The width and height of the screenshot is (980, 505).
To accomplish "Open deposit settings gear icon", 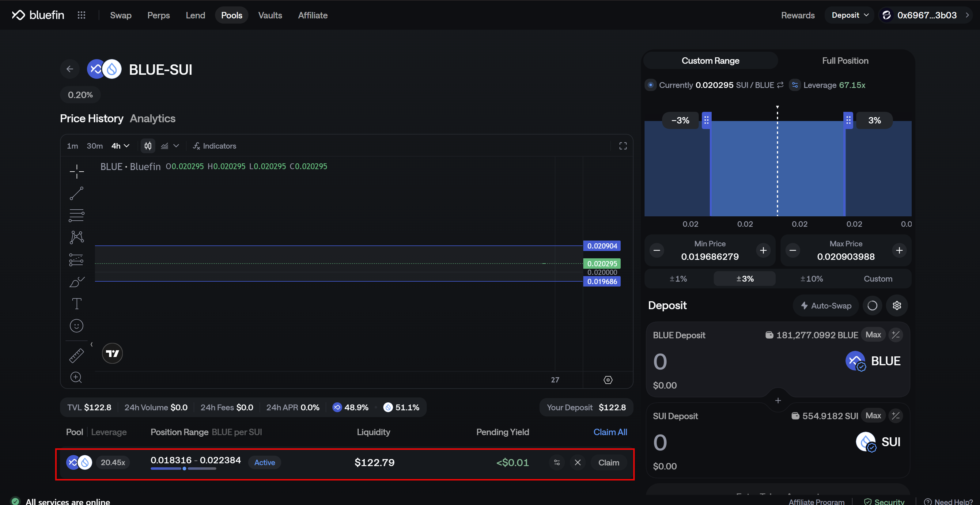I will click(897, 306).
